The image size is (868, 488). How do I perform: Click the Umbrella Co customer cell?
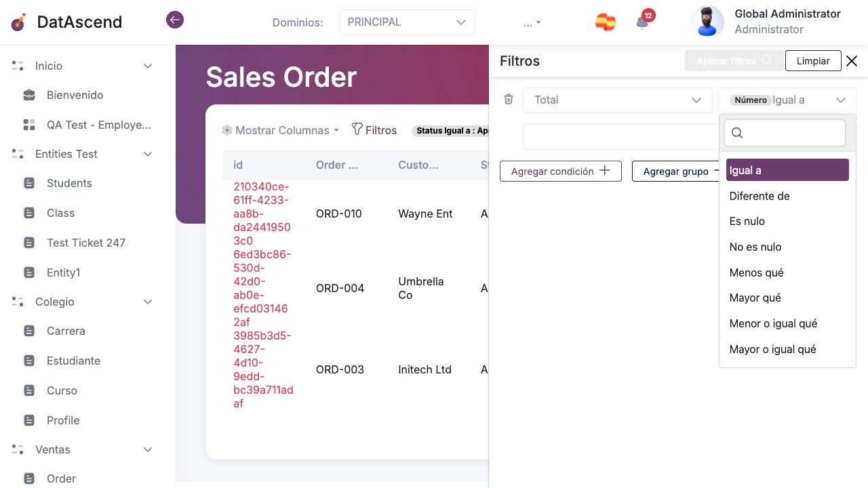click(421, 288)
